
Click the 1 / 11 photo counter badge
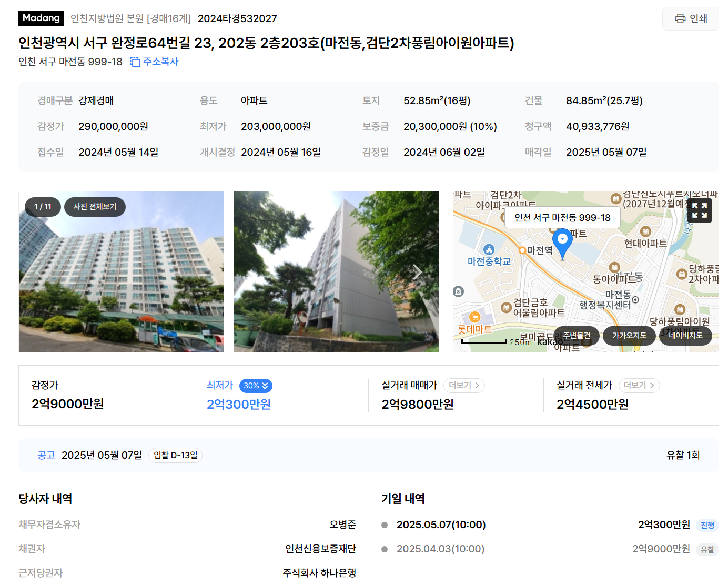[43, 207]
